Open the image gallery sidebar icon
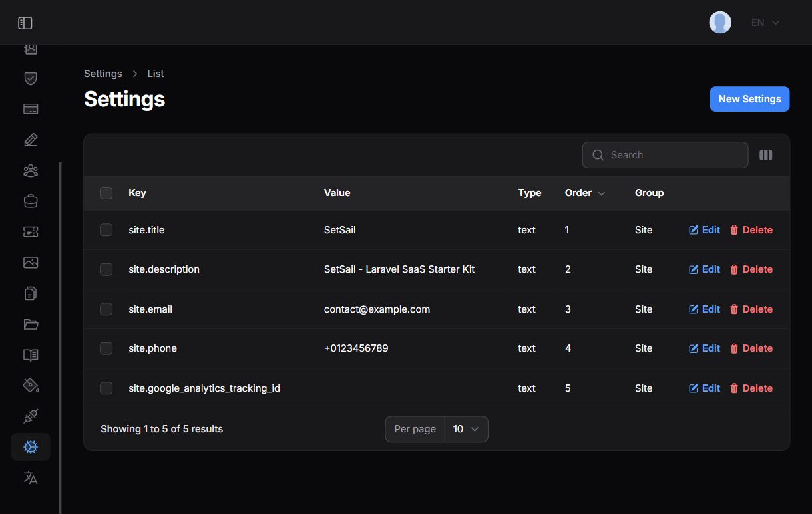The width and height of the screenshot is (812, 514). pos(31,262)
